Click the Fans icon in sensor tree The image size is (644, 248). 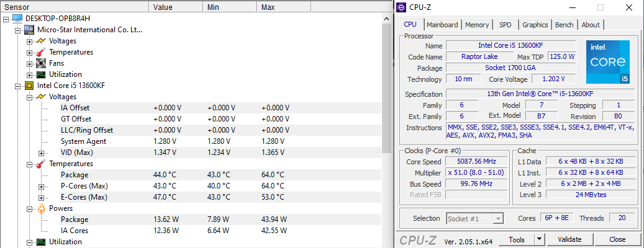41,63
